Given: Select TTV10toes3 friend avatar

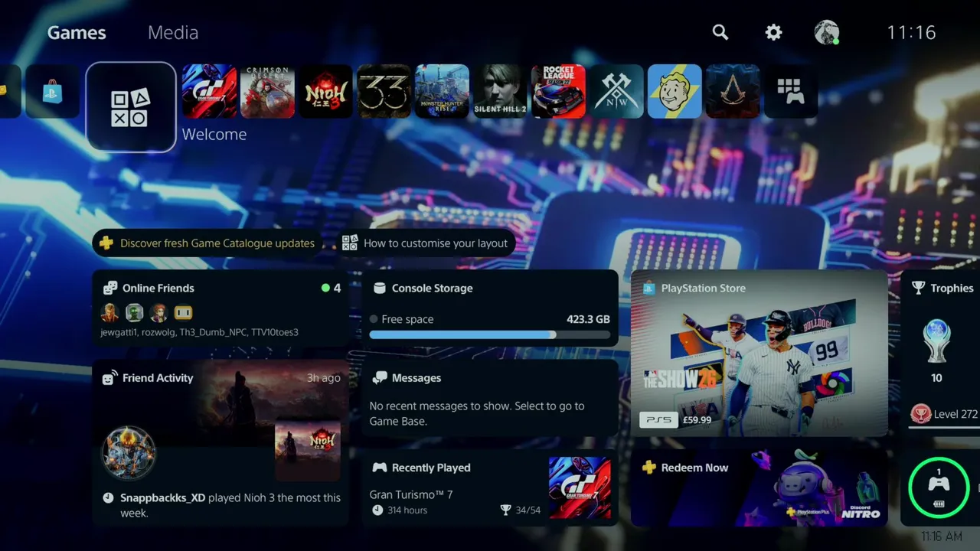Looking at the screenshot, I should [183, 312].
